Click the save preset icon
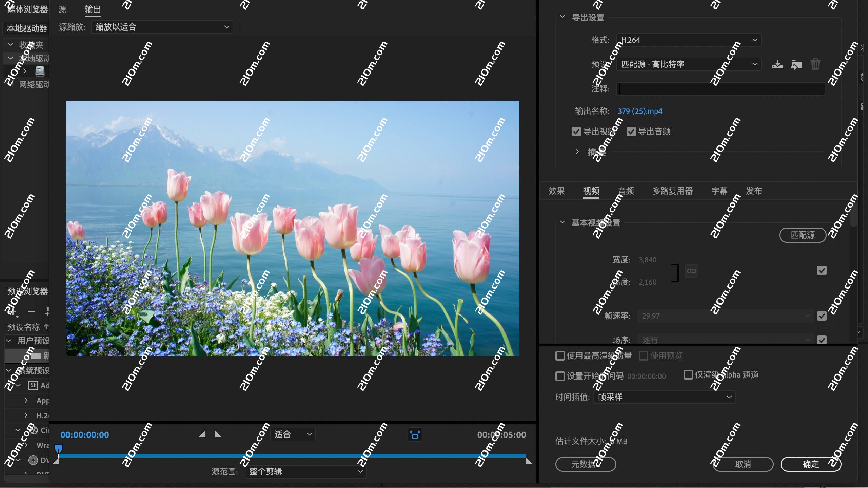Image resolution: width=868 pixels, height=488 pixels. point(777,64)
